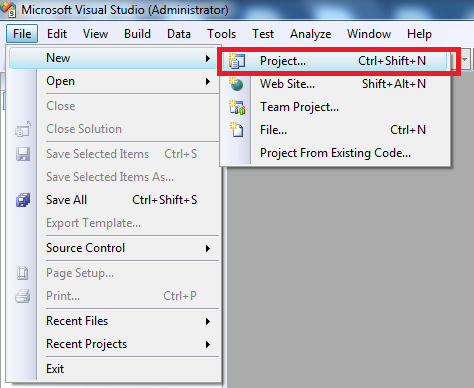Click the Visual Studio title bar logo
Viewport: 474px width, 388px height.
click(x=8, y=9)
